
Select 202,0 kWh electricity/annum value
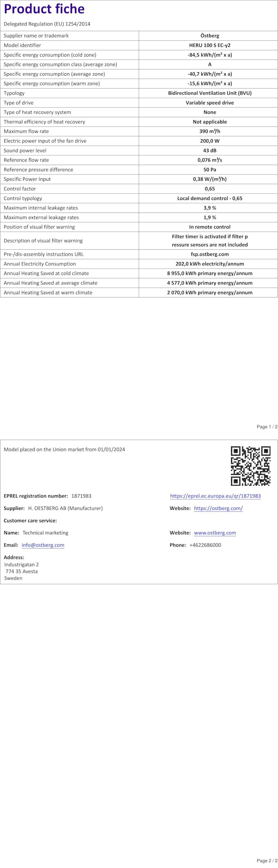(x=210, y=263)
